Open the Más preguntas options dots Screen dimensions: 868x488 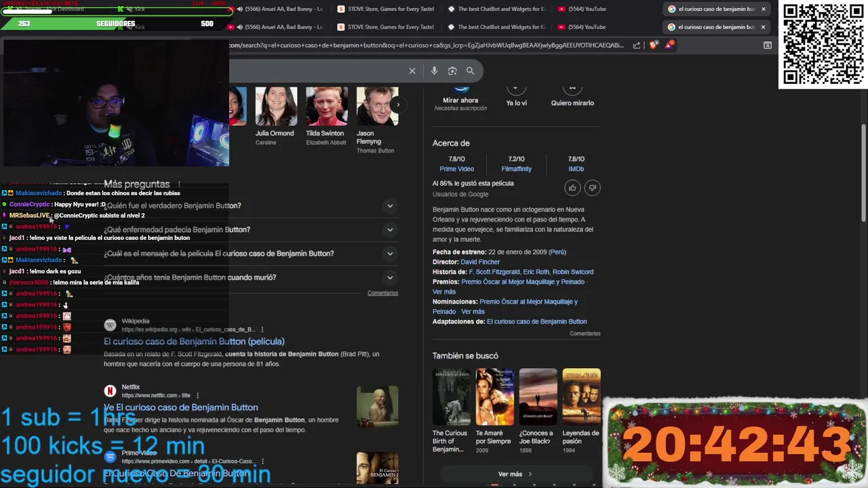pos(179,184)
